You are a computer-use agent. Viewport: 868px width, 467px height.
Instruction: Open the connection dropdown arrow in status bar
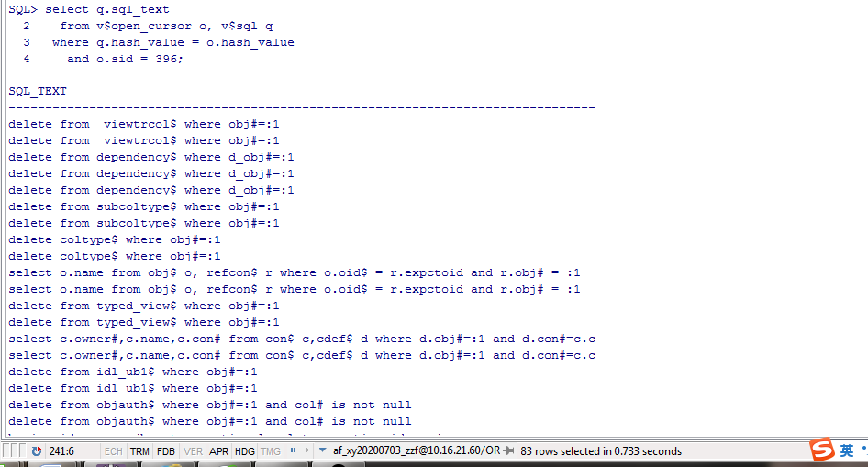pyautogui.click(x=322, y=451)
